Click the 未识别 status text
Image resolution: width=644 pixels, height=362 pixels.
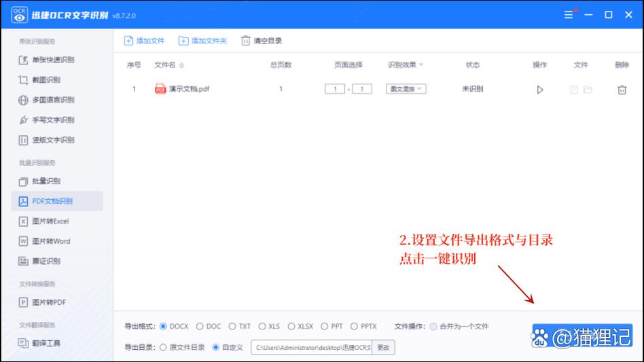pyautogui.click(x=473, y=89)
